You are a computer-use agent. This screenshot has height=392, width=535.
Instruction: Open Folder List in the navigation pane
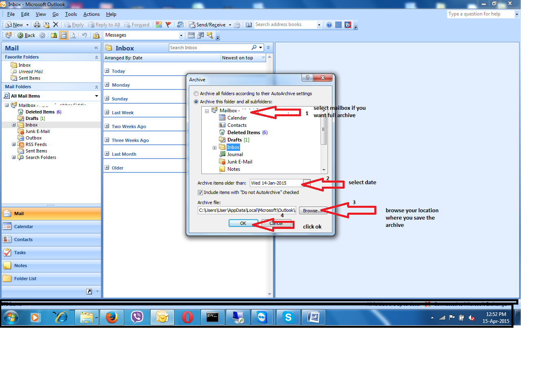(x=51, y=279)
